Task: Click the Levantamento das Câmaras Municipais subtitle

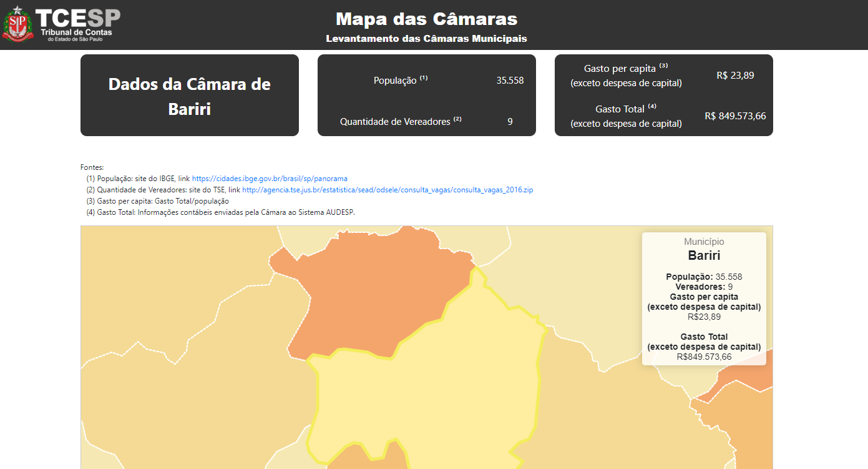Action: pyautogui.click(x=426, y=39)
